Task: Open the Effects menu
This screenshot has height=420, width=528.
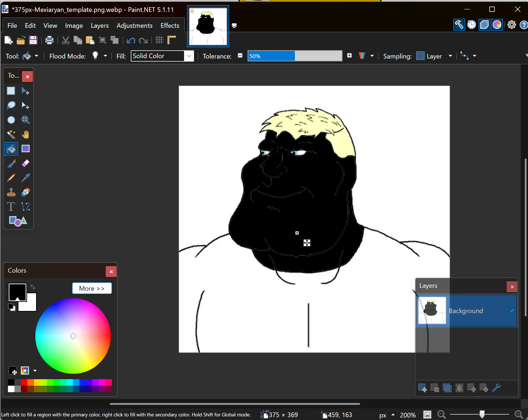Action: point(170,26)
